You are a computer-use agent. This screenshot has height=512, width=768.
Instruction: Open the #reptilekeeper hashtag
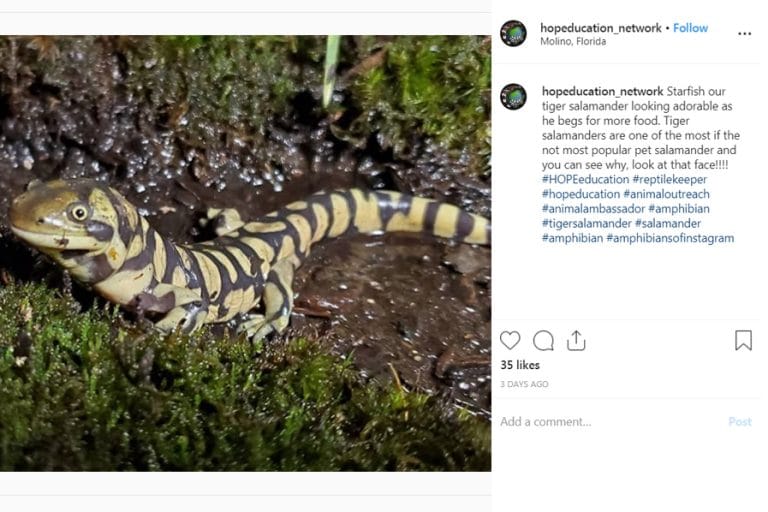coord(669,179)
